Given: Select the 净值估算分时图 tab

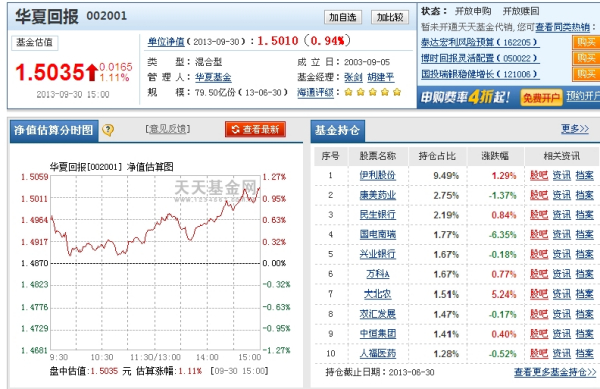Looking at the screenshot, I should coord(54,130).
